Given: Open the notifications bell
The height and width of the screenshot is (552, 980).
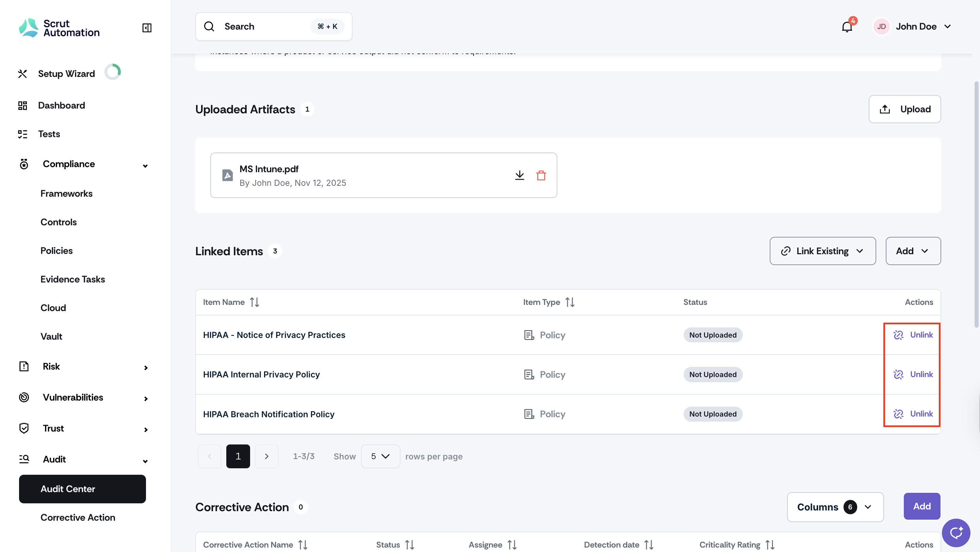Looking at the screenshot, I should click(847, 26).
